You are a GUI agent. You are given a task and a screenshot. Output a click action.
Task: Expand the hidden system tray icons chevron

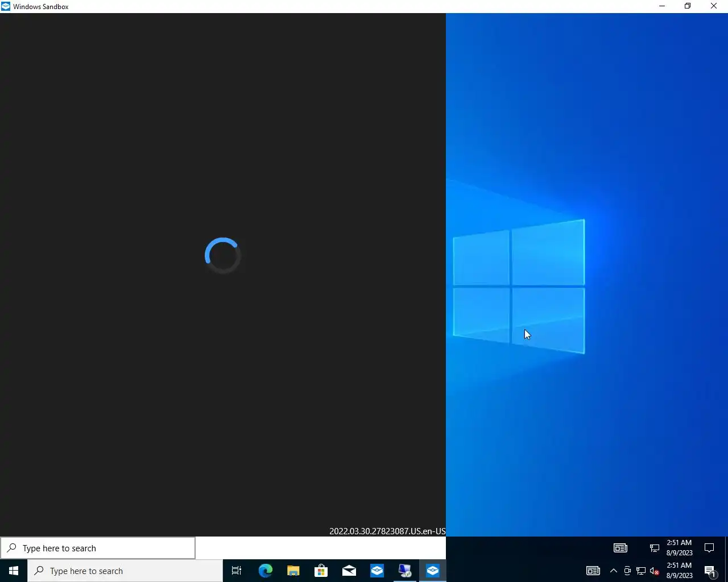pyautogui.click(x=614, y=571)
